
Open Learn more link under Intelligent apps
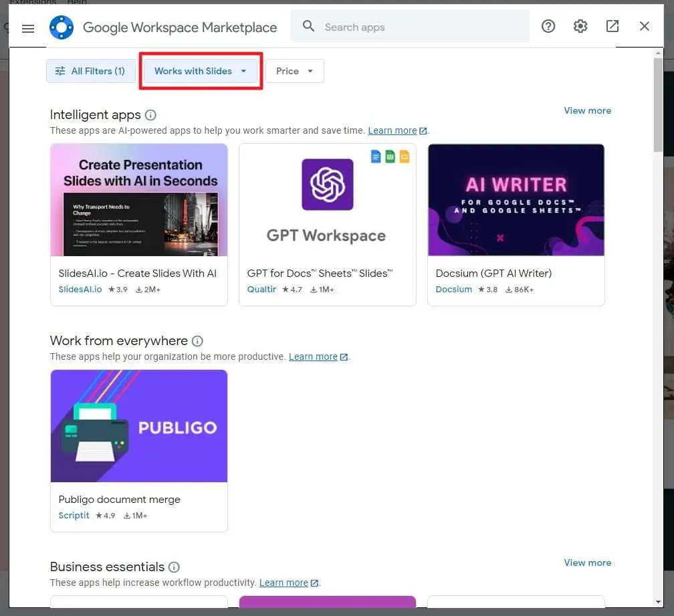392,130
